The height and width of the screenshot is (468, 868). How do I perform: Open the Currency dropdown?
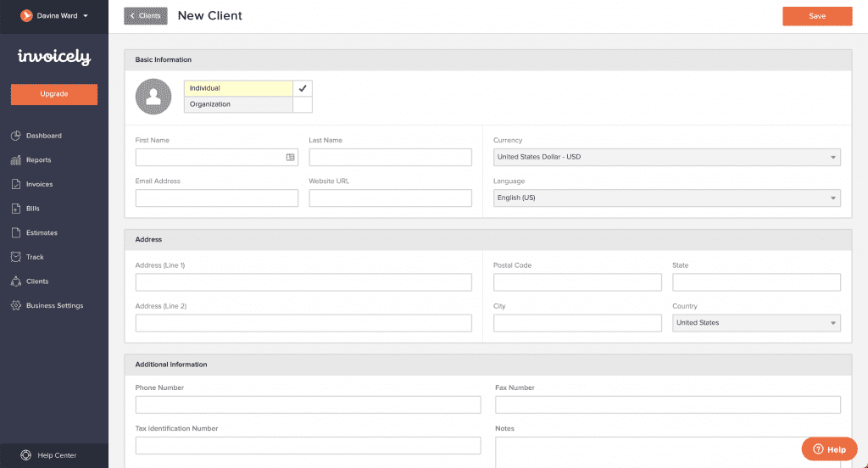666,158
